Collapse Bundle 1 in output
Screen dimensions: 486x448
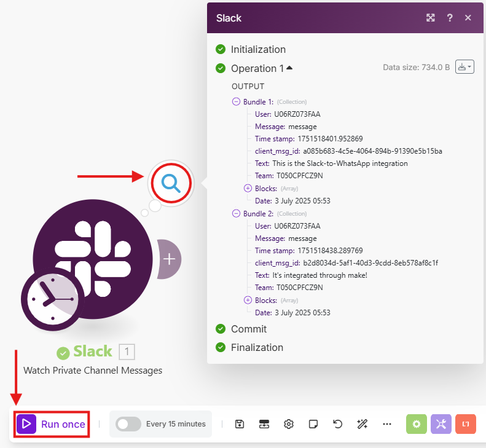pyautogui.click(x=236, y=102)
